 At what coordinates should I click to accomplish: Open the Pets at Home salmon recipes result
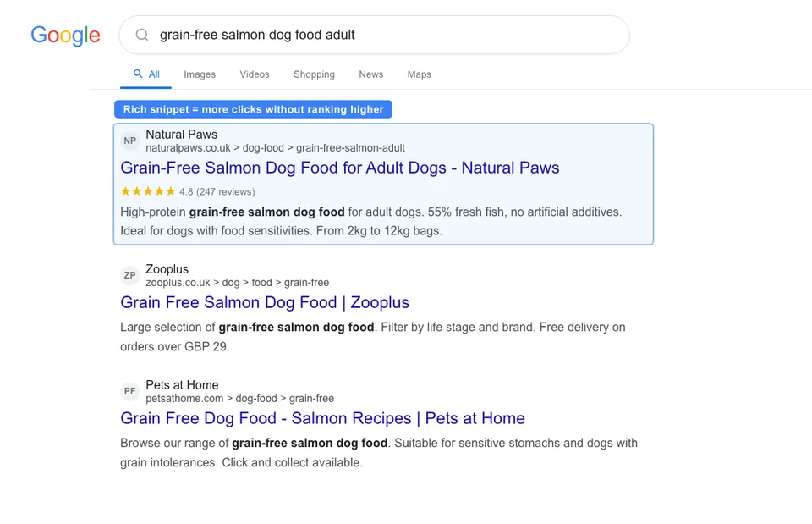pyautogui.click(x=323, y=418)
